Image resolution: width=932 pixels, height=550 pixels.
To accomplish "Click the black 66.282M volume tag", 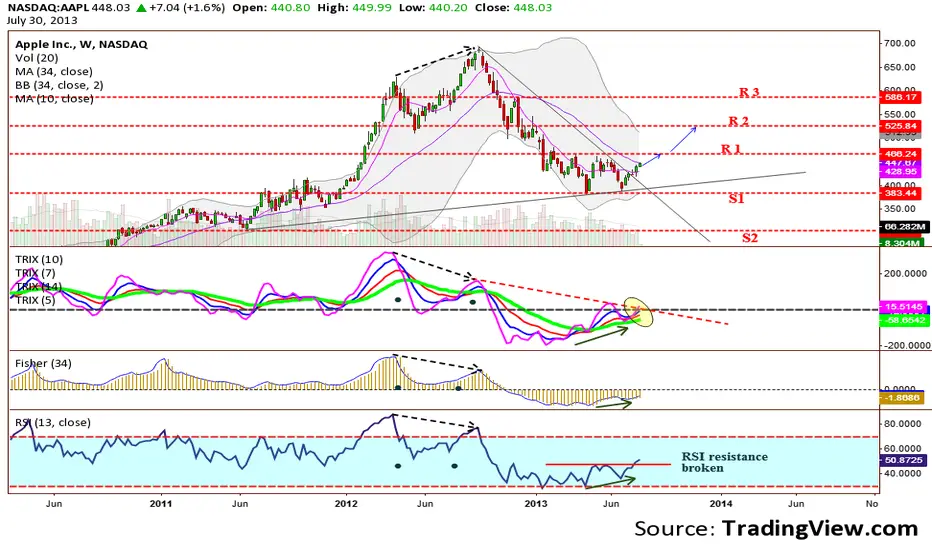I will click(x=903, y=227).
